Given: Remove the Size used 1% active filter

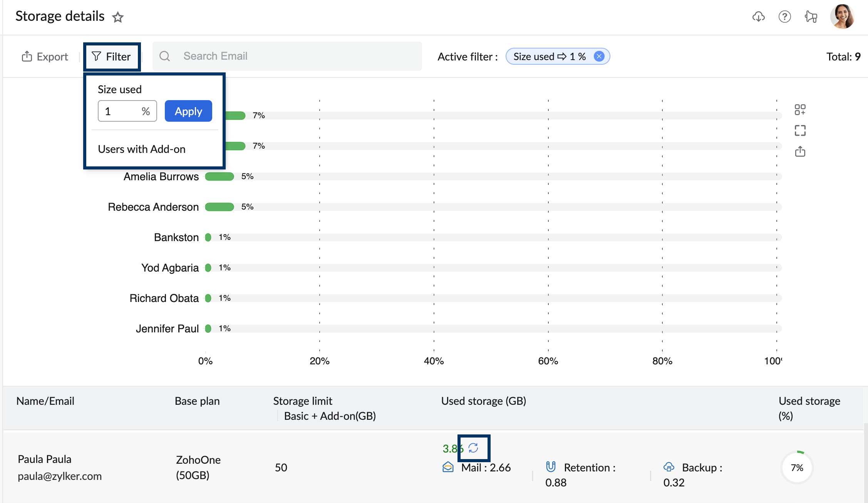Looking at the screenshot, I should click(599, 56).
